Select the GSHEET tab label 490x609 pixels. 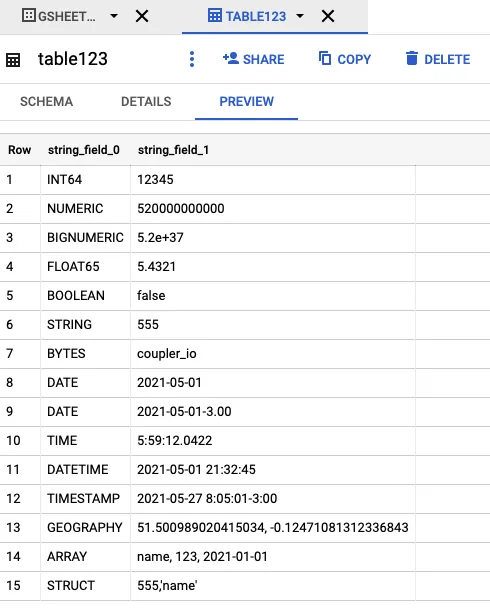click(66, 16)
